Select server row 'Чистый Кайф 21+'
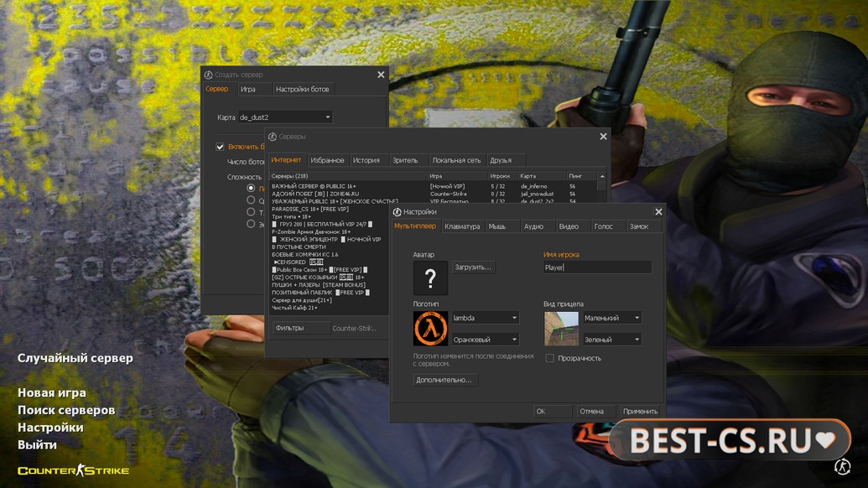Image resolution: width=868 pixels, height=488 pixels. pos(330,308)
